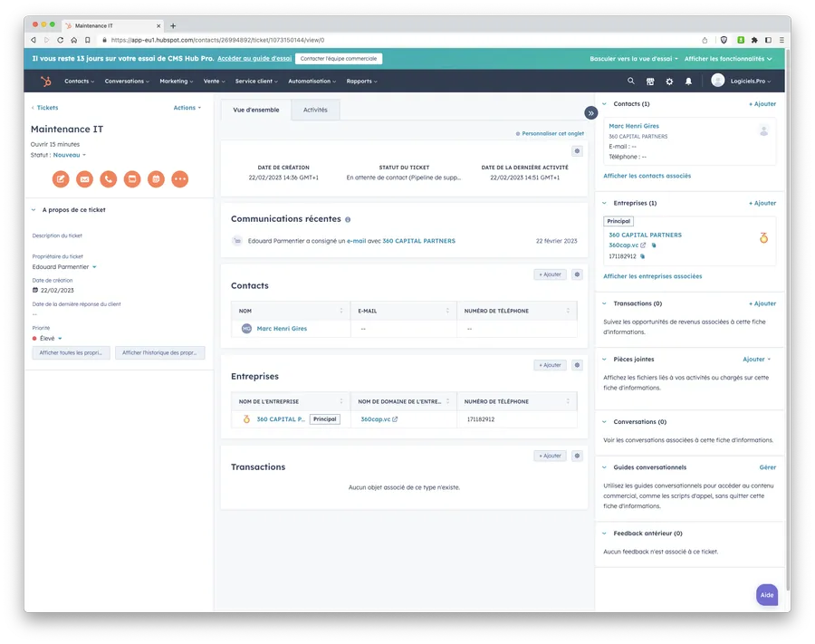Click browser bookmark icon
815x644 pixels.
click(87, 40)
